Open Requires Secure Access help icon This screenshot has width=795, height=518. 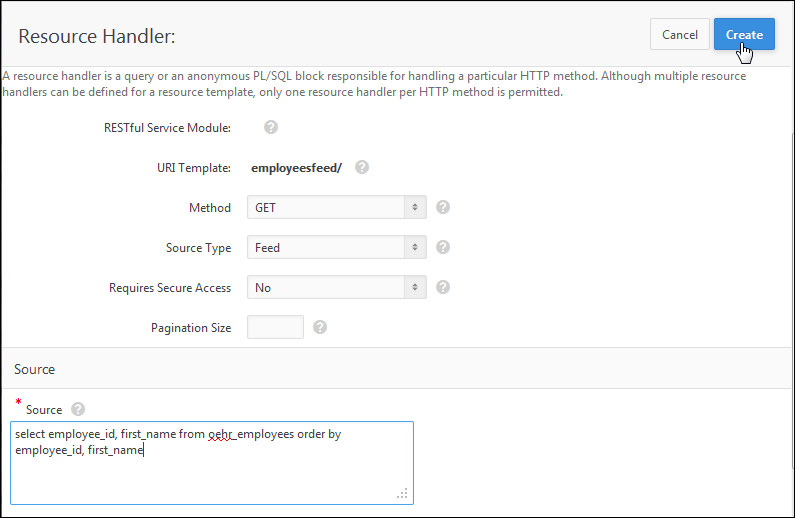coord(443,287)
